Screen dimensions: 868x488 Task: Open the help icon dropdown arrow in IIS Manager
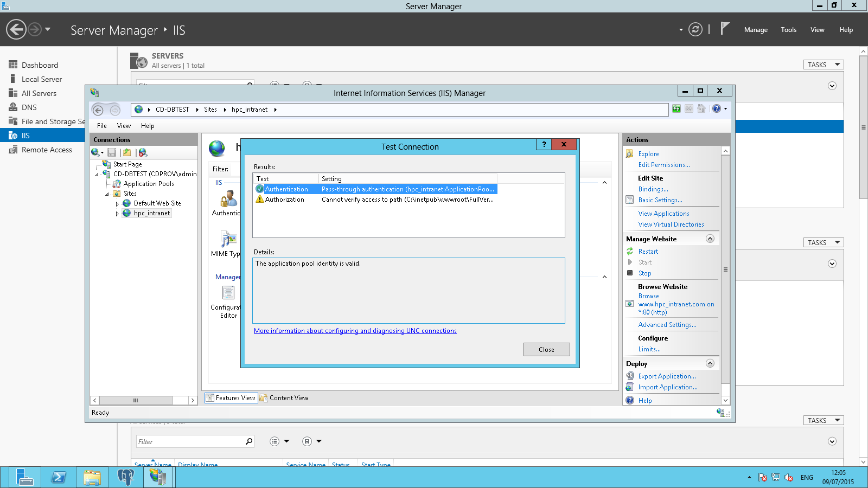[725, 109]
